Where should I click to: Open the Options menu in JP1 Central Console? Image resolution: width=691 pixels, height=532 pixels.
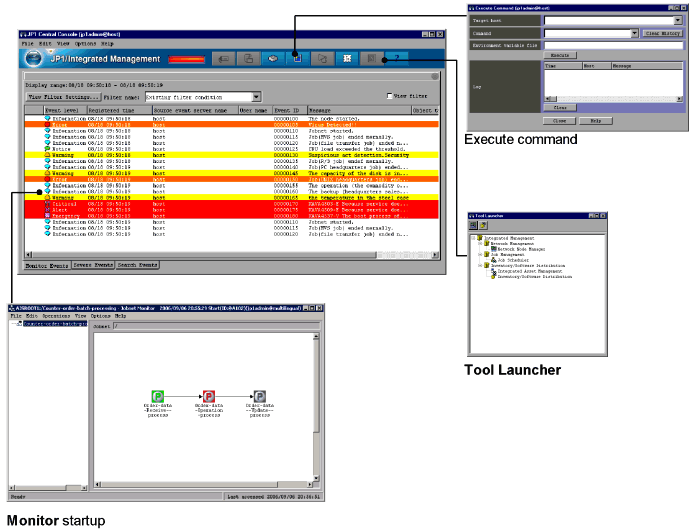point(85,44)
